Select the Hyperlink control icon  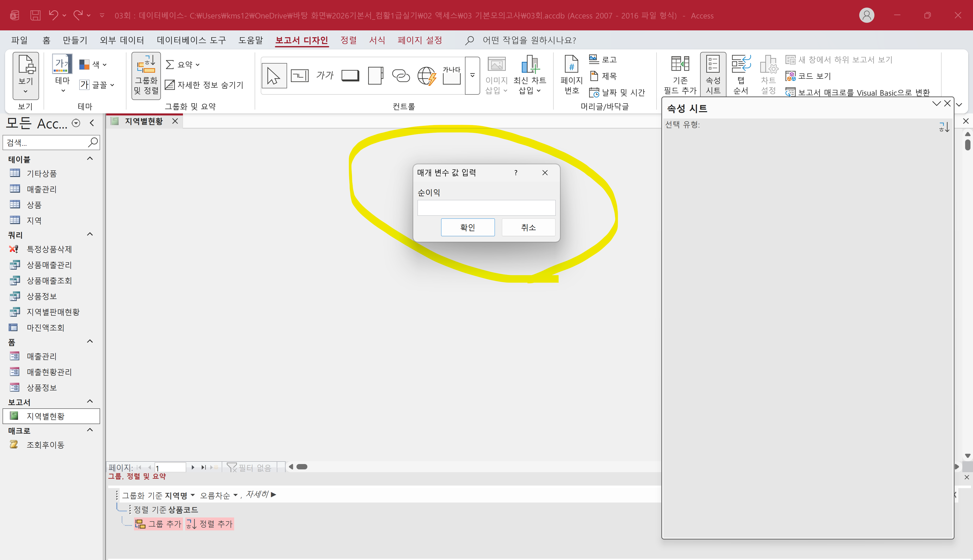[401, 75]
